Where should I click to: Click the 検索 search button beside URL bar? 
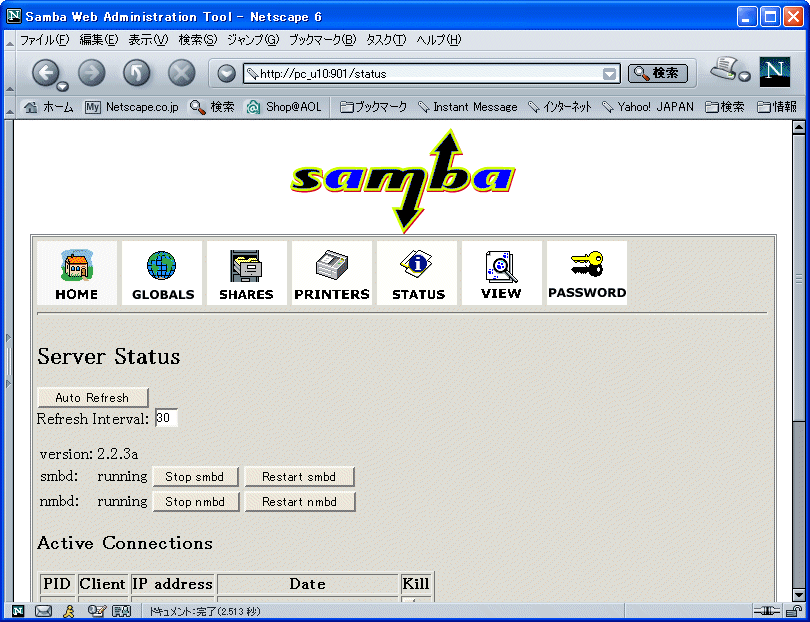658,73
